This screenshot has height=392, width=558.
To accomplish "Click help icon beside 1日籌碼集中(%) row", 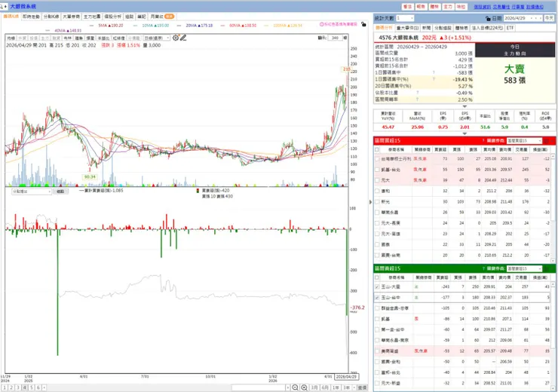I will click(x=434, y=79).
